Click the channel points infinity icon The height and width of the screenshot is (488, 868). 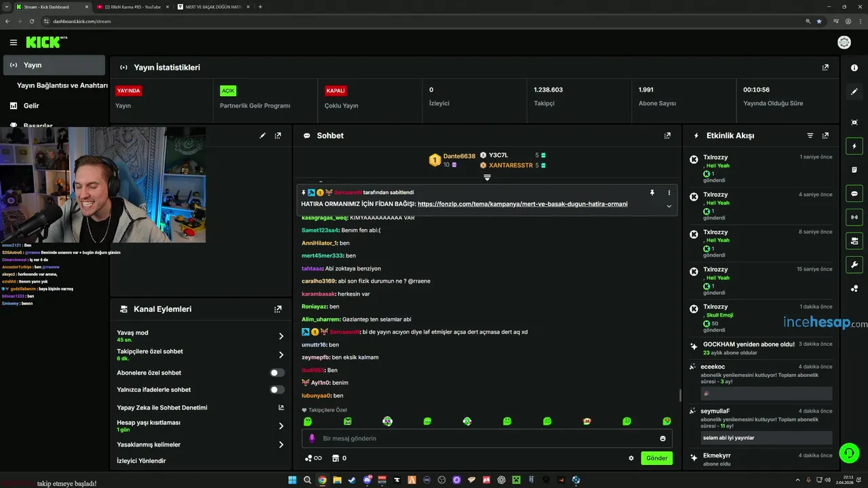point(313,458)
